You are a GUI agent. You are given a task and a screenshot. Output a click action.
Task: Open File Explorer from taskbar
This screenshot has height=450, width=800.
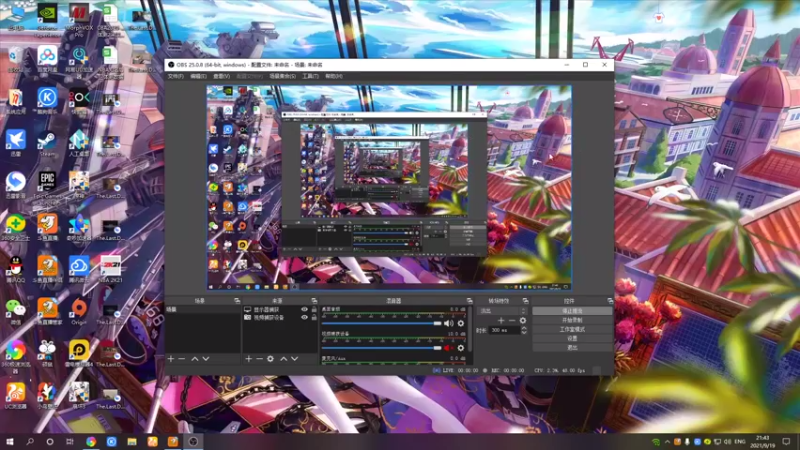click(x=132, y=441)
